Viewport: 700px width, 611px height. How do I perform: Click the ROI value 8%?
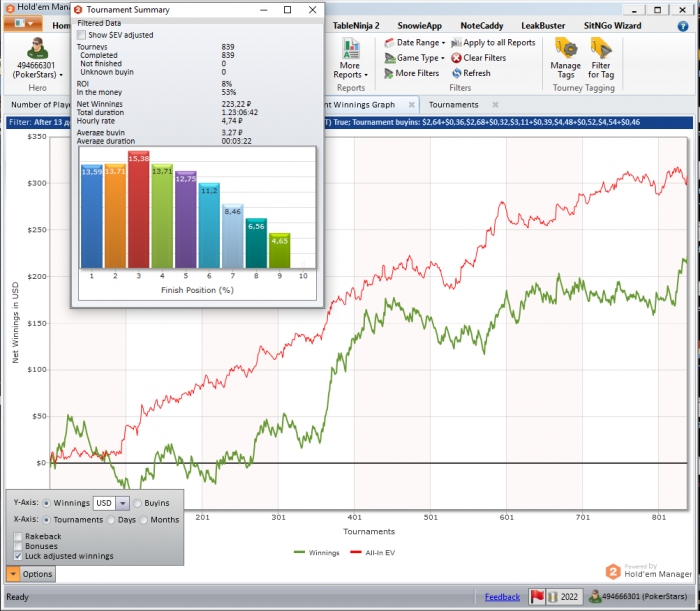point(227,84)
